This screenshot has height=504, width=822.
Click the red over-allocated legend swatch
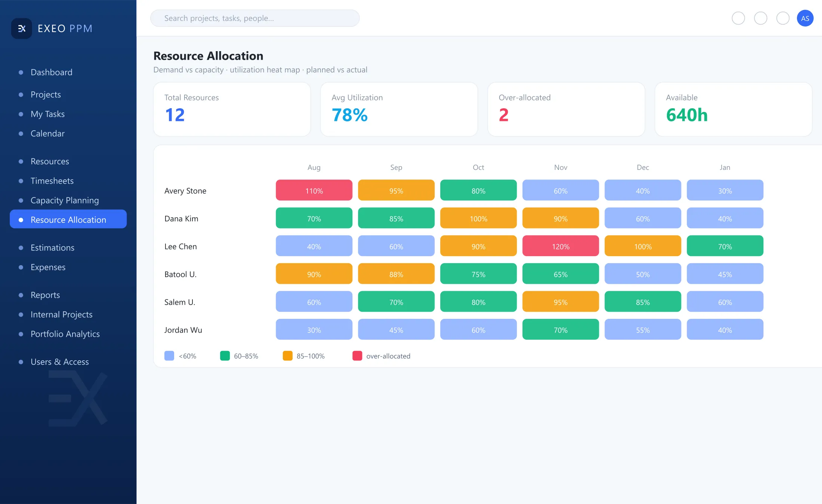click(357, 356)
